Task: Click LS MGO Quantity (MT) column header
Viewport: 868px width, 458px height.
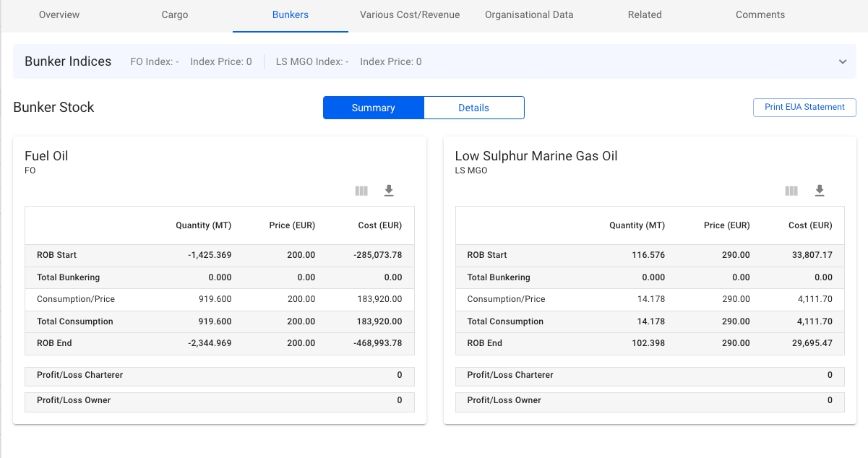Action: coord(637,225)
